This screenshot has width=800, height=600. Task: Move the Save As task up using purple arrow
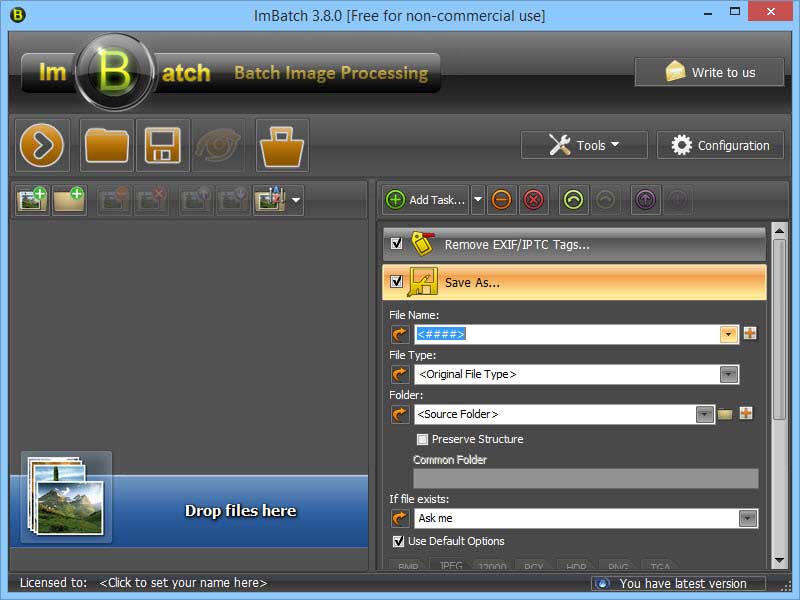point(646,199)
